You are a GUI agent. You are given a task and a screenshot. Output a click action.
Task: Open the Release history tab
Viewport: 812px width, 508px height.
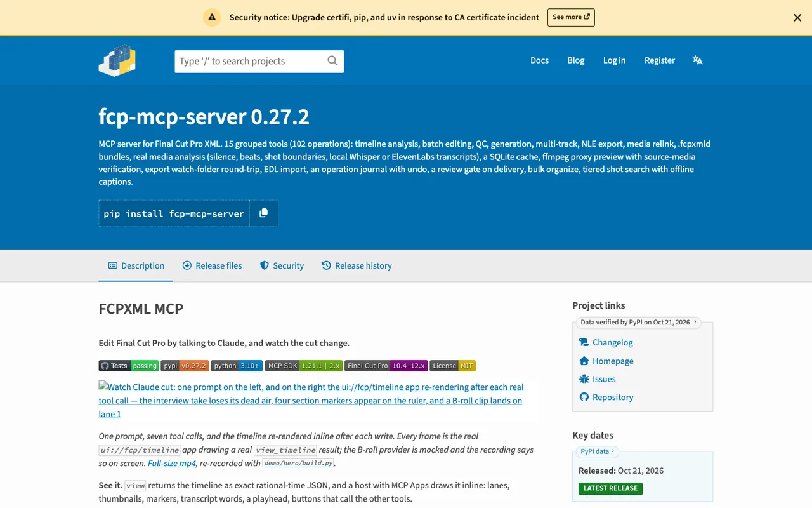pyautogui.click(x=357, y=265)
